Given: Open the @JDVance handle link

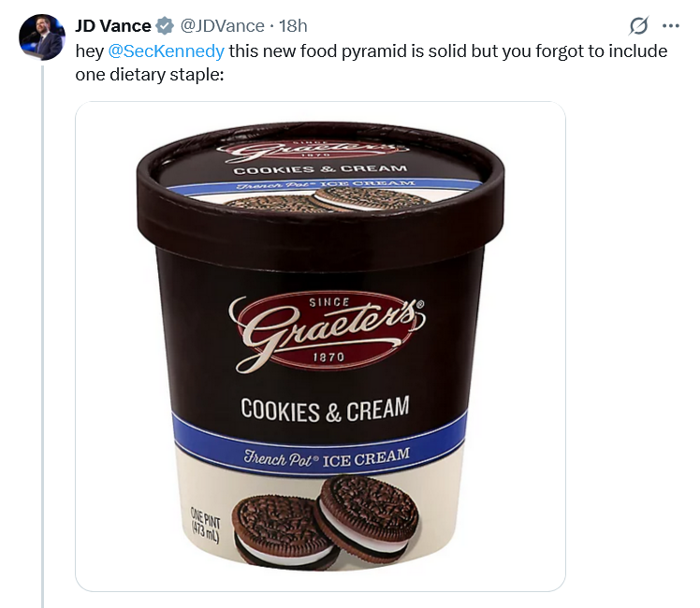Looking at the screenshot, I should click(223, 26).
